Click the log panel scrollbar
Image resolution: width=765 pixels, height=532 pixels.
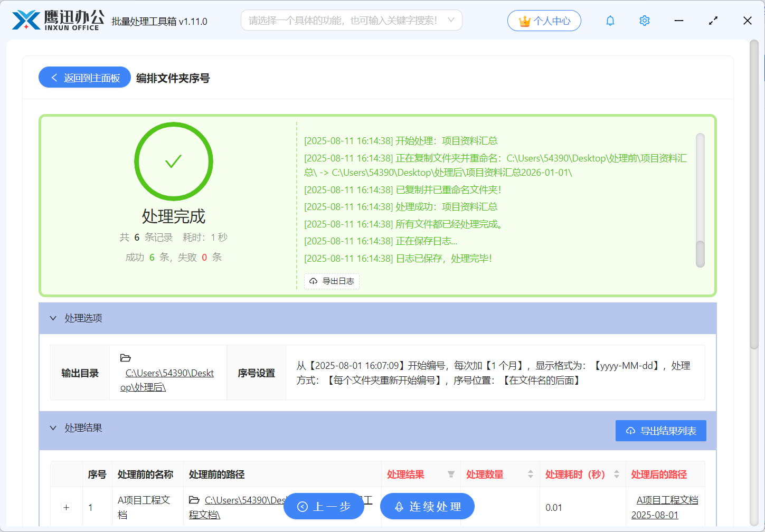[x=700, y=254]
